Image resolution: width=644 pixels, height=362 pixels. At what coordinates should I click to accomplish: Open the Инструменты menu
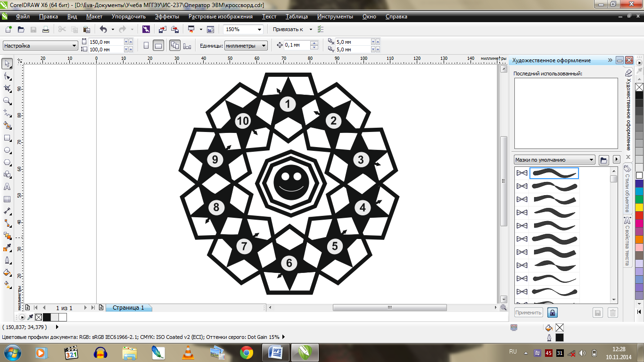(335, 16)
